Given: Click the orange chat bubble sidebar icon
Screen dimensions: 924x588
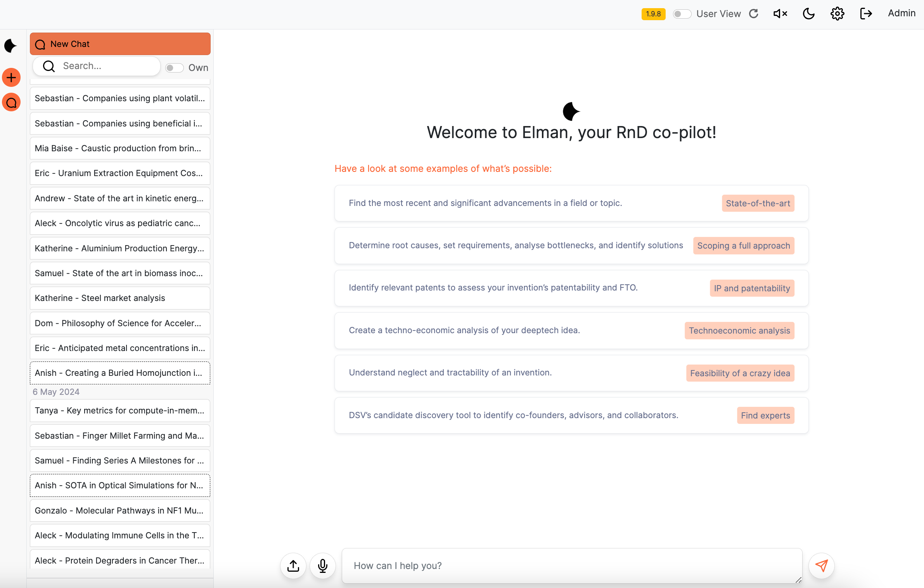Looking at the screenshot, I should [x=11, y=102].
